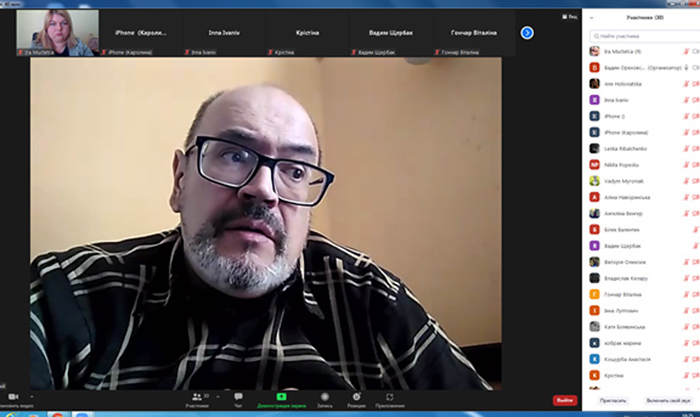700x417 pixels.
Task: Click the green Share Screen icon
Action: [281, 397]
